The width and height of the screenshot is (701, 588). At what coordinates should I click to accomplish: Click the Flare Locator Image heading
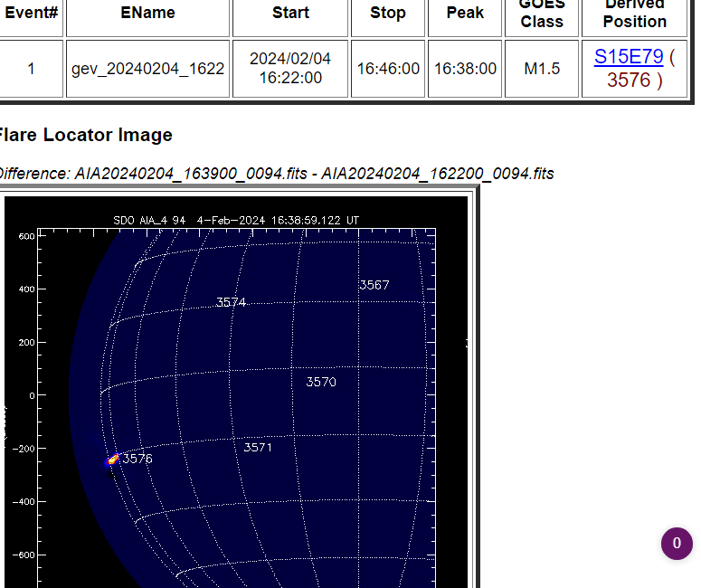[85, 135]
